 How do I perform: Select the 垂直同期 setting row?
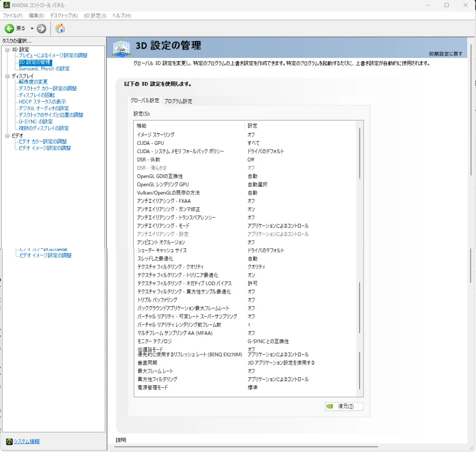pyautogui.click(x=147, y=363)
